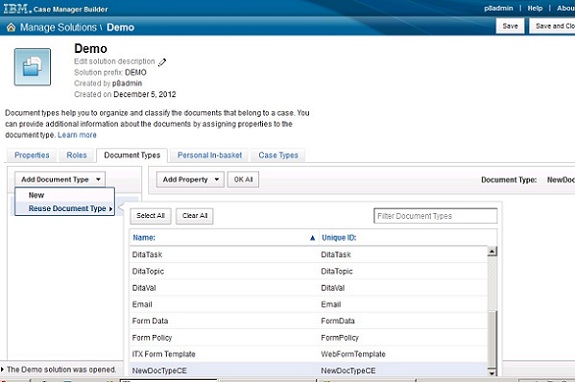The height and width of the screenshot is (382, 575).
Task: Select the Form Policy document type
Action: click(152, 338)
